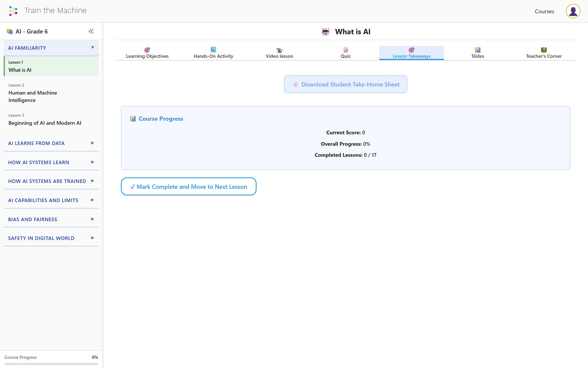Click the 0% value in the sidebar footer

[95, 357]
